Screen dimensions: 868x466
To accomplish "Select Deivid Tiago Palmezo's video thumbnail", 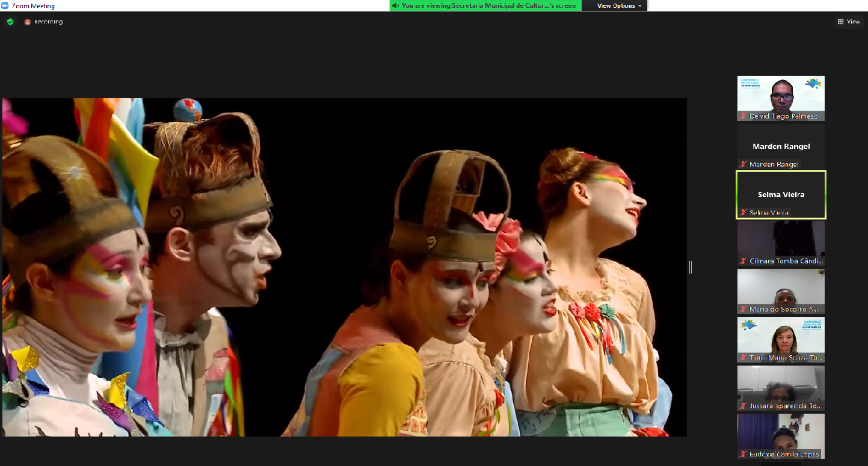I will pos(781,98).
